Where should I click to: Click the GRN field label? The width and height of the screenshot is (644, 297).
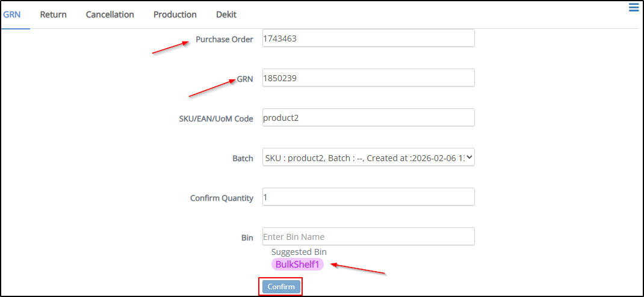245,79
